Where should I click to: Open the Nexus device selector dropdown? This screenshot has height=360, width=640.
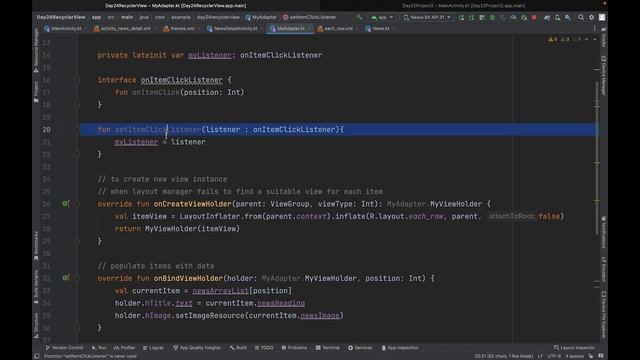coord(427,18)
